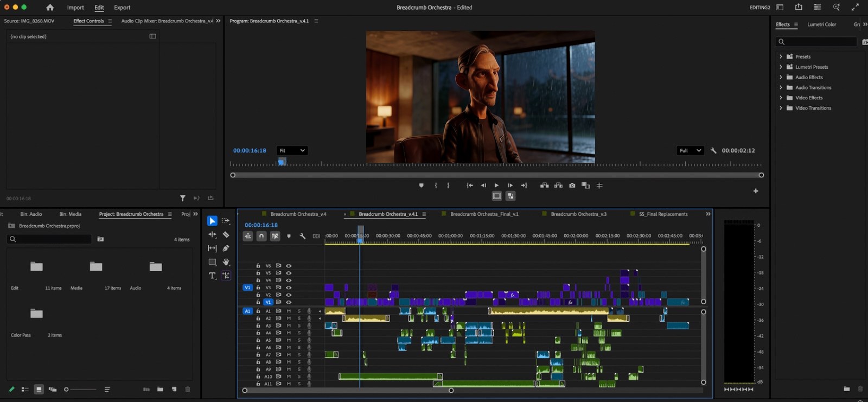This screenshot has width=868, height=402.
Task: Click in the Effects panel search field
Action: (816, 42)
